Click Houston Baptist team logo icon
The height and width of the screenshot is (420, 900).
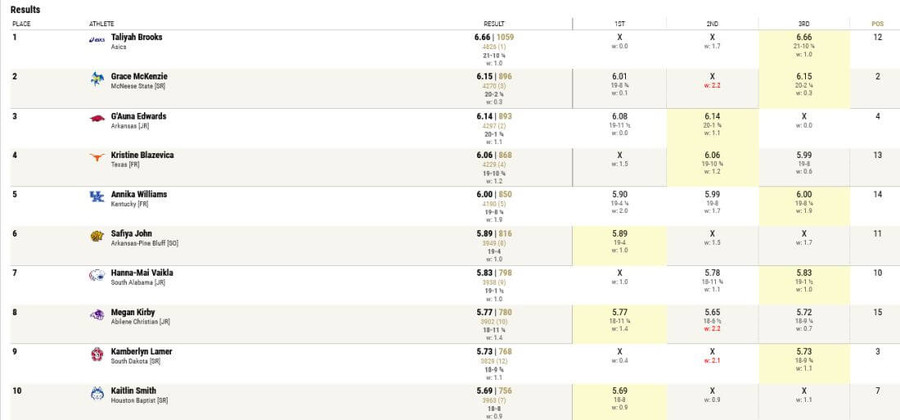click(x=97, y=394)
